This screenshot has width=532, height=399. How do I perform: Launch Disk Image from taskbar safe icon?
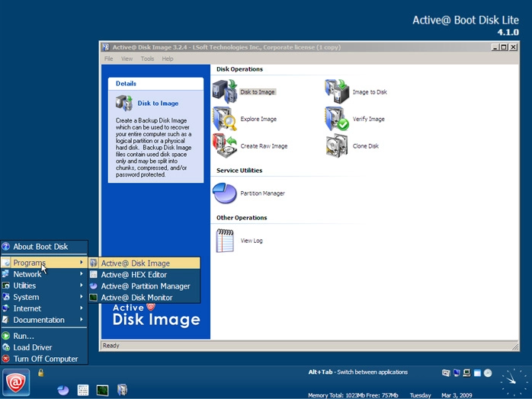point(122,390)
